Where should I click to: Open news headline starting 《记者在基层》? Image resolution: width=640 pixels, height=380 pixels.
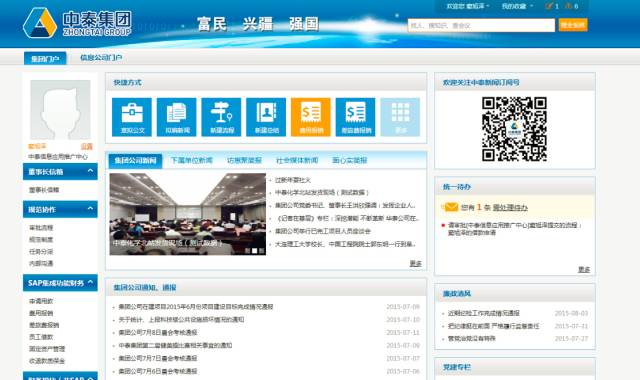pyautogui.click(x=348, y=218)
